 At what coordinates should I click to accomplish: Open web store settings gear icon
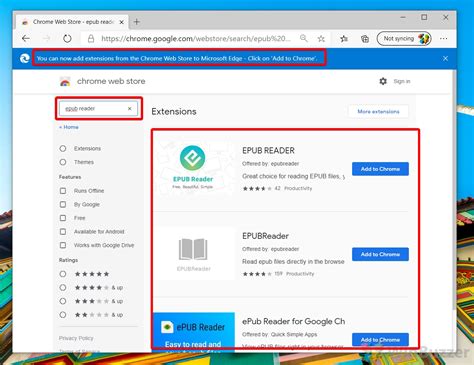(383, 81)
